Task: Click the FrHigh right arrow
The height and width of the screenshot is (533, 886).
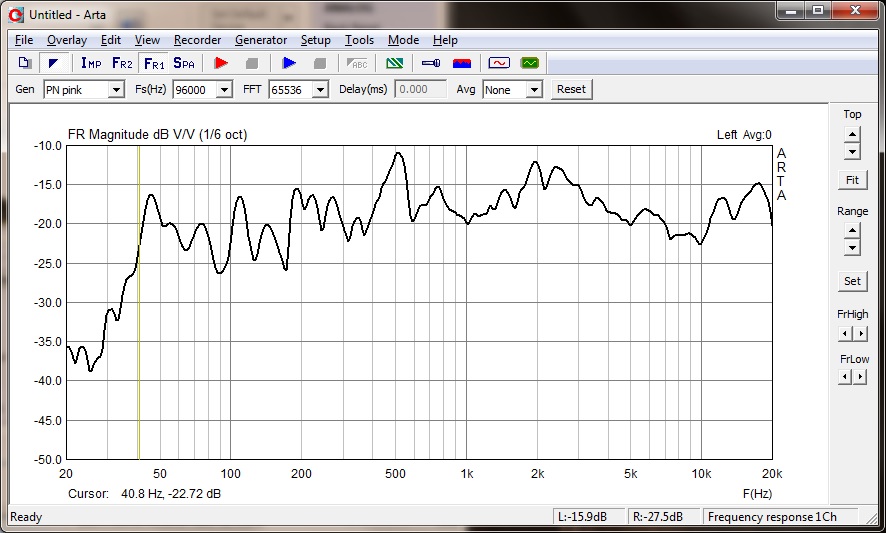Action: tap(860, 333)
